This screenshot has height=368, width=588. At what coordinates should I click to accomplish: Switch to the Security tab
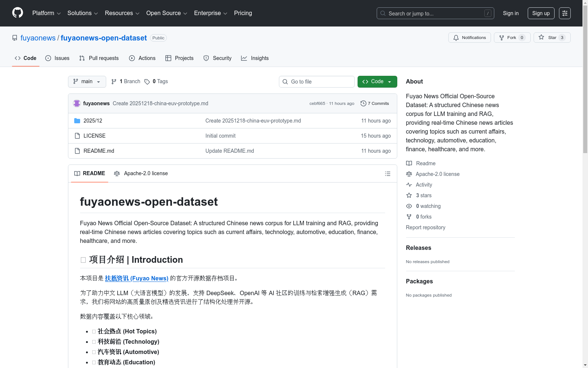point(218,58)
